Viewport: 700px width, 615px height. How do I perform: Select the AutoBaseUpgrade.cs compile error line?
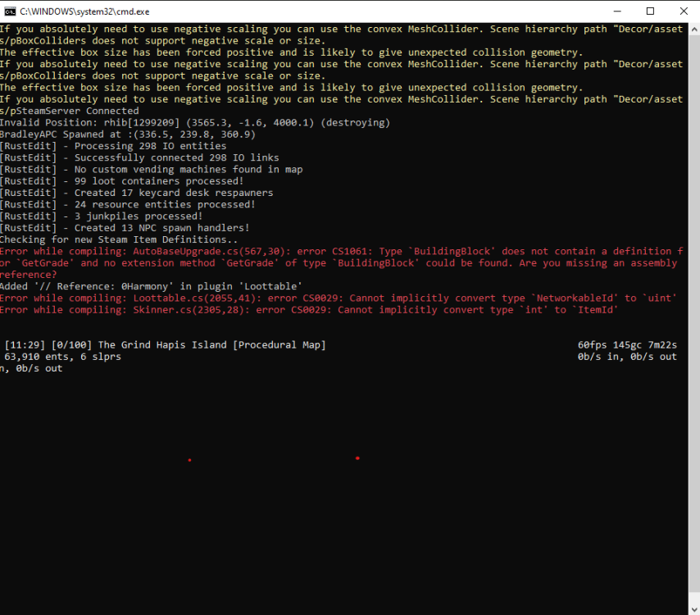tap(328, 252)
